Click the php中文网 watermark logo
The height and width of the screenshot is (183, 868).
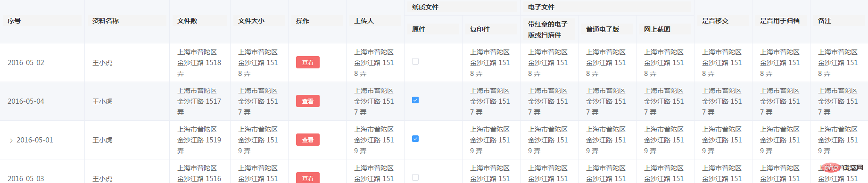(x=842, y=167)
